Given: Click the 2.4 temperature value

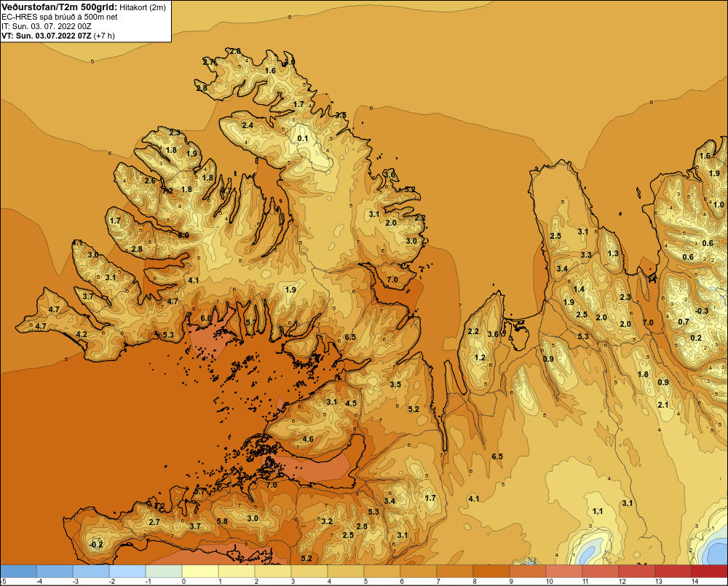Looking at the screenshot, I should 248,125.
